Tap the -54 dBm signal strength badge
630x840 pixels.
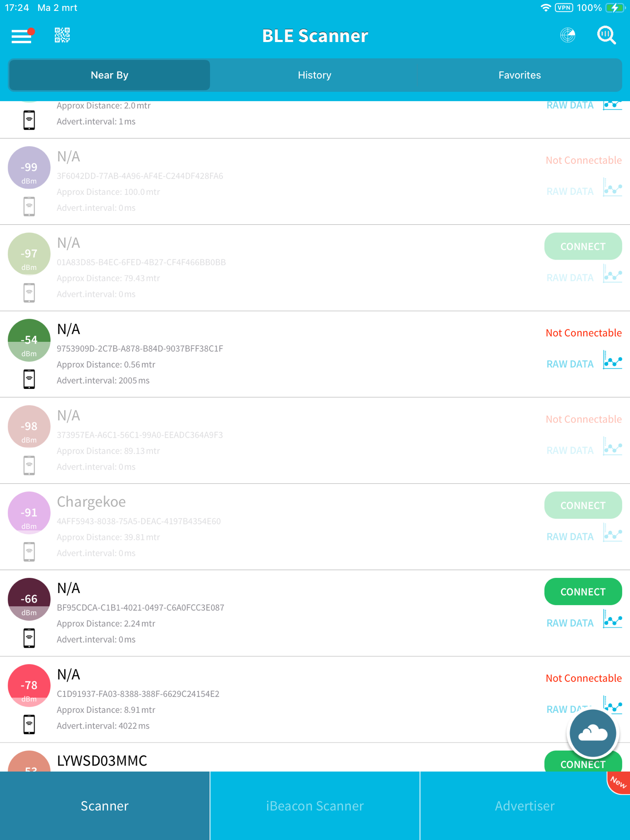(29, 340)
